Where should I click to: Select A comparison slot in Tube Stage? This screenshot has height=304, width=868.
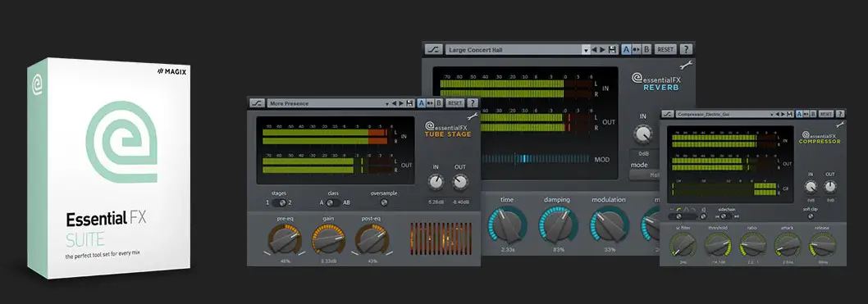click(x=421, y=102)
